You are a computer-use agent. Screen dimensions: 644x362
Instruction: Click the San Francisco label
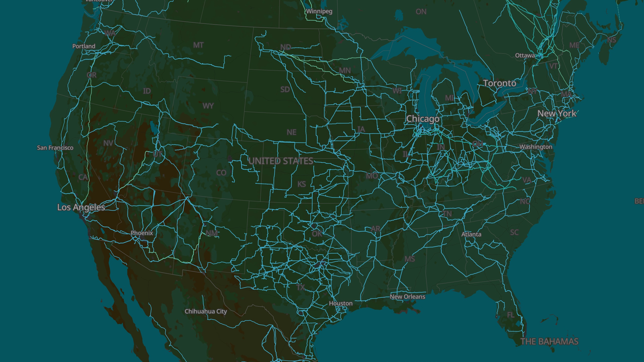[55, 148]
